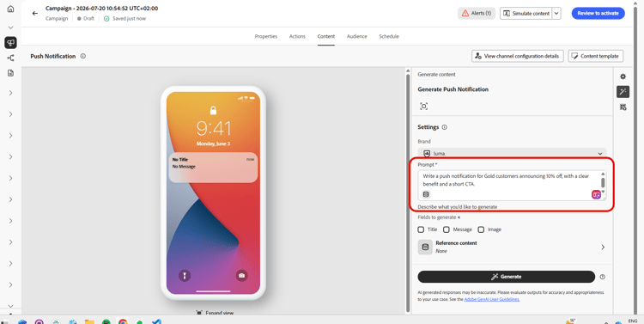644x324 pixels.
Task: Select the Content tab
Action: (326, 36)
